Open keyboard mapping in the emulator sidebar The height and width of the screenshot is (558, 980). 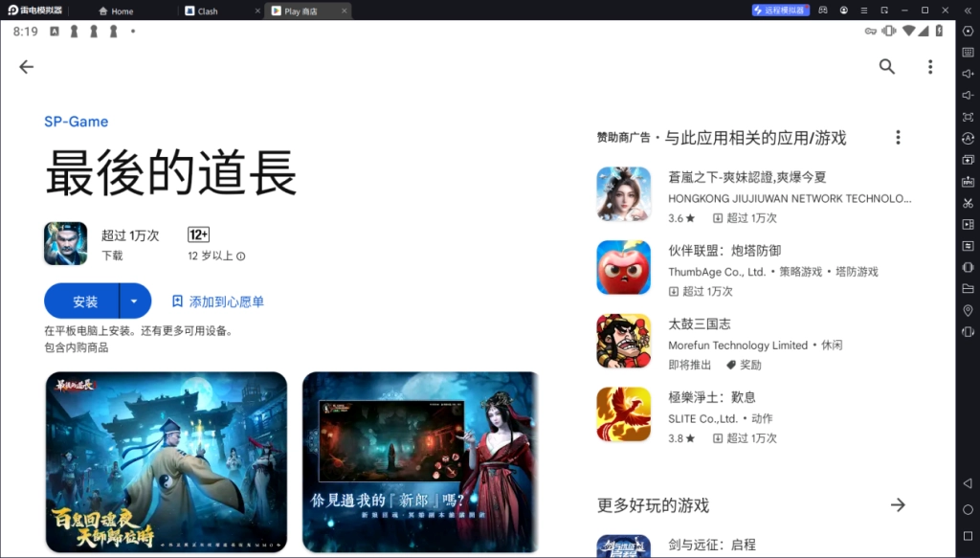[x=969, y=53]
